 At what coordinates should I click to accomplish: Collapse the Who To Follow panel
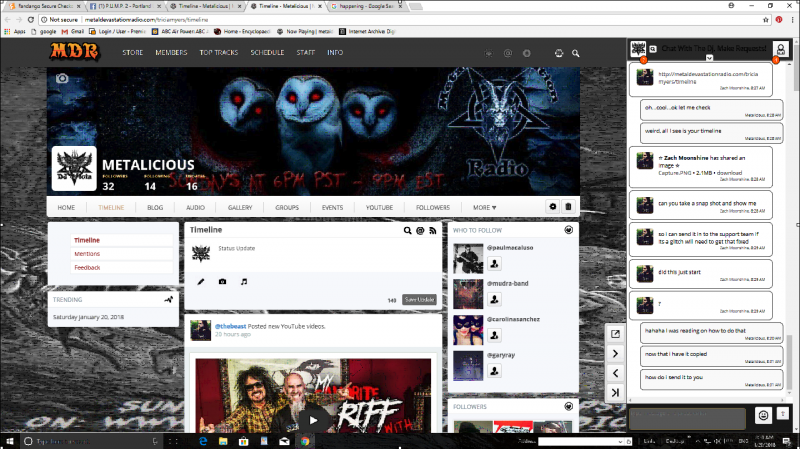[569, 230]
